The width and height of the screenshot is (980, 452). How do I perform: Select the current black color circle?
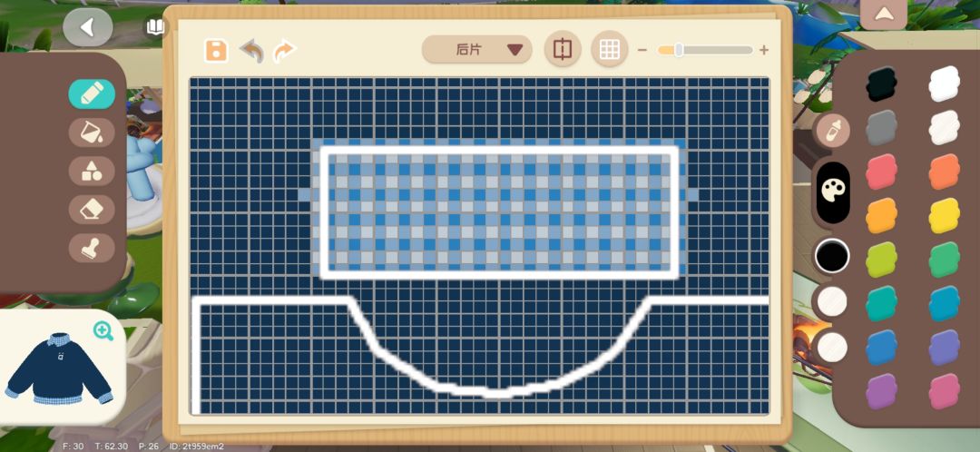coord(832,256)
